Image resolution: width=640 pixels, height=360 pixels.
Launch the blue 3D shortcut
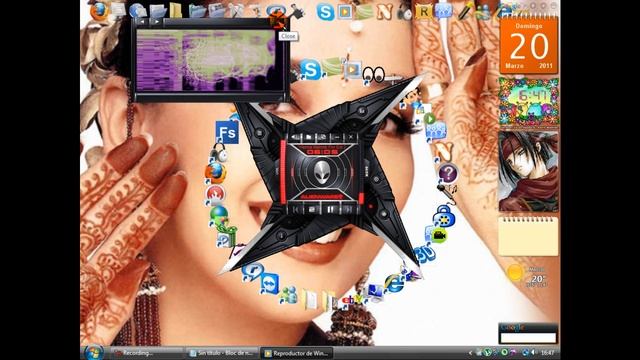(x=424, y=254)
